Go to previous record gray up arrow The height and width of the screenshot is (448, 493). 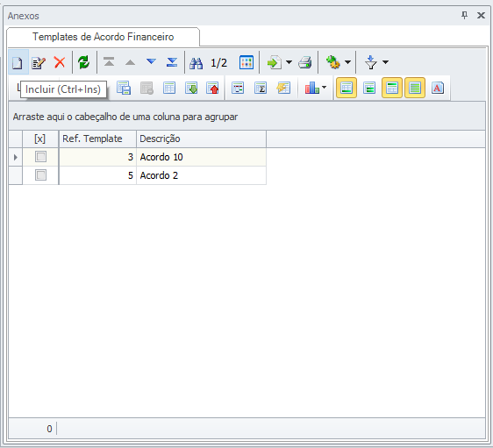pyautogui.click(x=130, y=62)
